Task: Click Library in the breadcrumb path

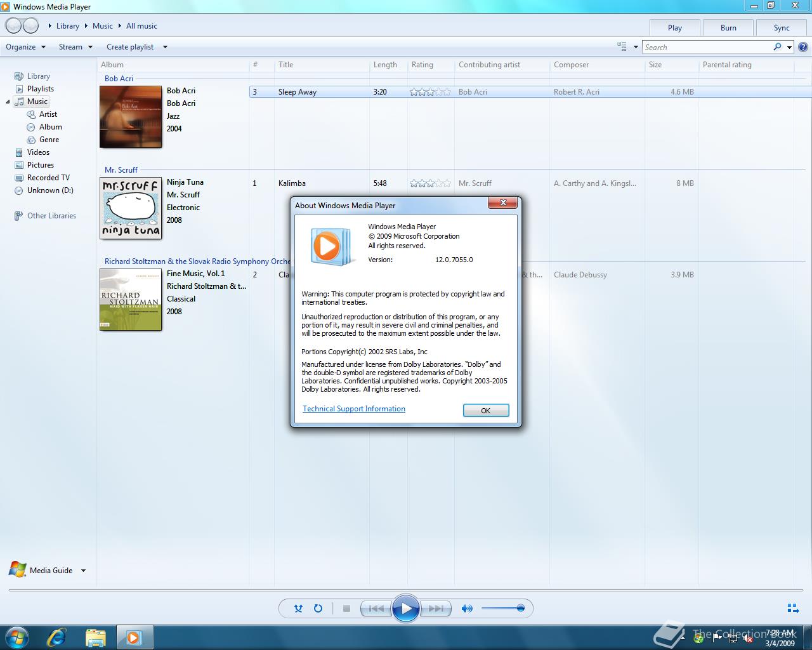Action: click(x=68, y=26)
